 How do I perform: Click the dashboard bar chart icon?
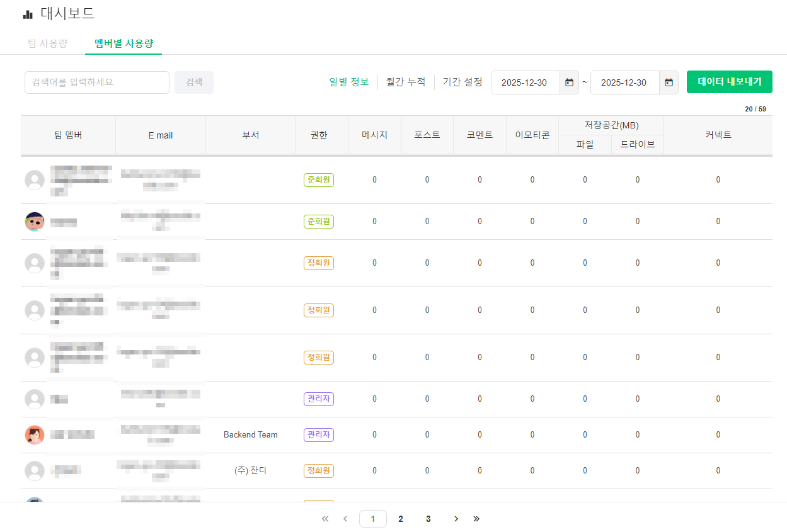[28, 14]
